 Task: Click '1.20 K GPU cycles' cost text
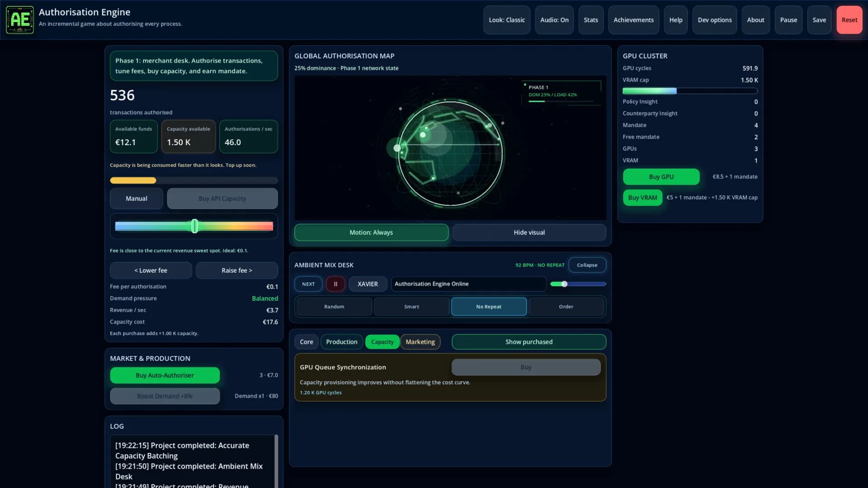click(x=321, y=392)
